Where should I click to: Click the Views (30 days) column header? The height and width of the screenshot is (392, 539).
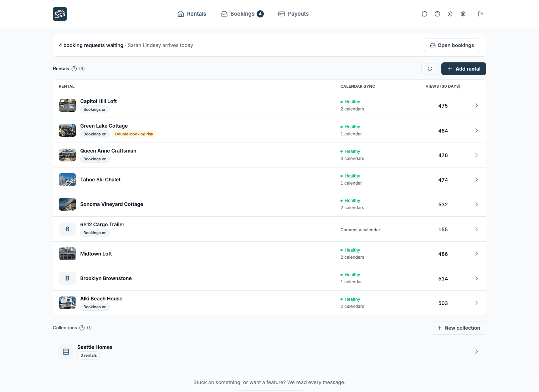pyautogui.click(x=443, y=86)
